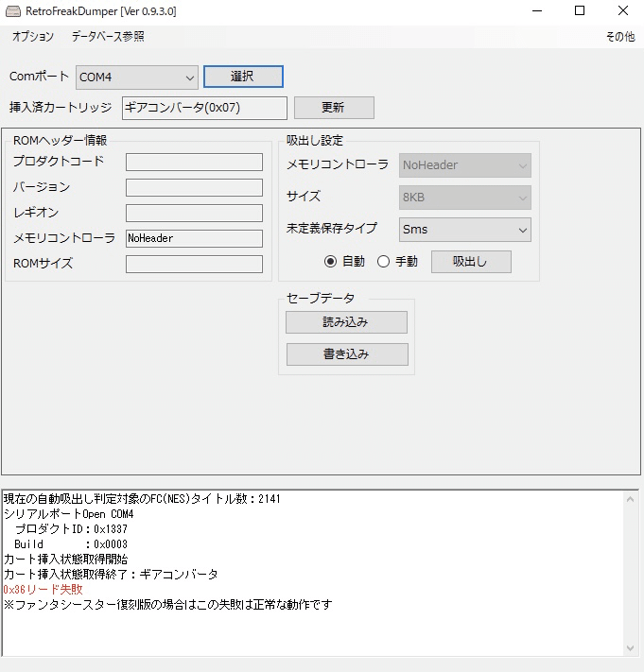The width and height of the screenshot is (644, 672).
Task: Click the log line カート挿入状態取得終了：ギアコンバータ
Action: point(111,575)
